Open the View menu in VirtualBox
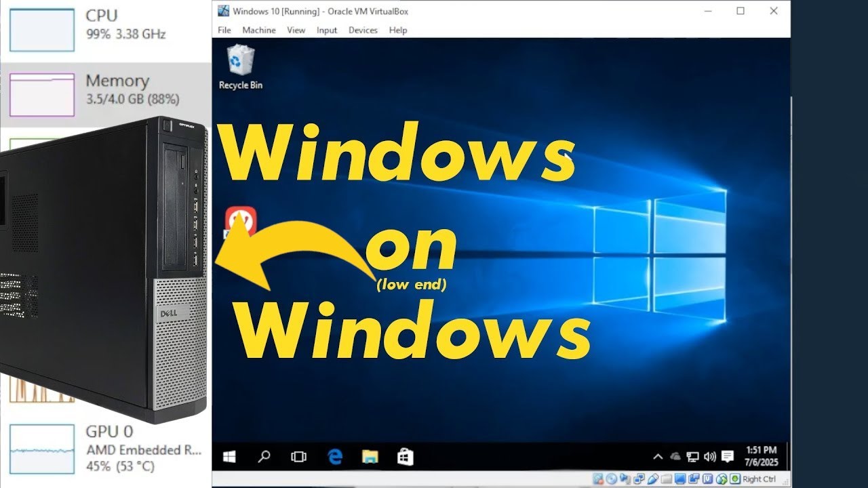 [x=296, y=30]
